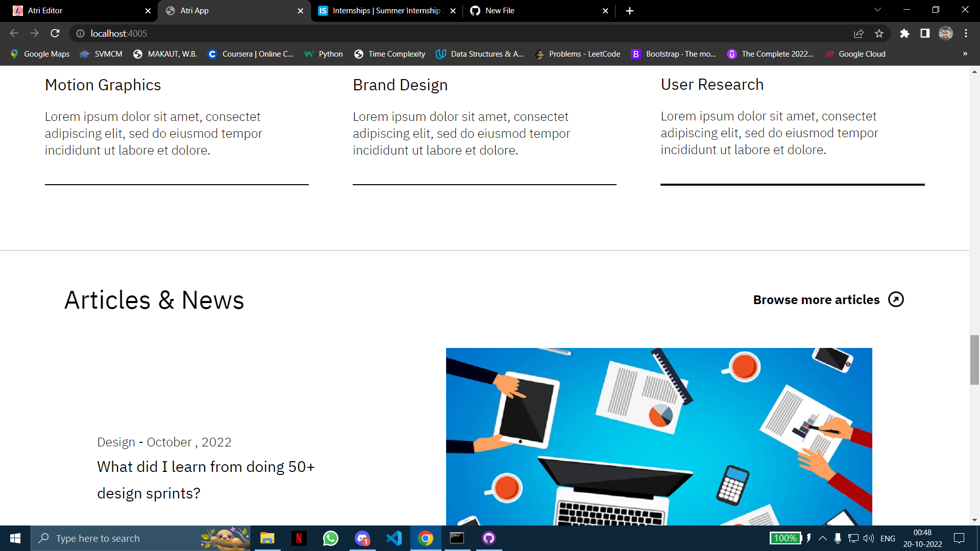Show overflow bookmarks with the double chevron
Viewport: 980px width, 551px height.
pos(965,54)
